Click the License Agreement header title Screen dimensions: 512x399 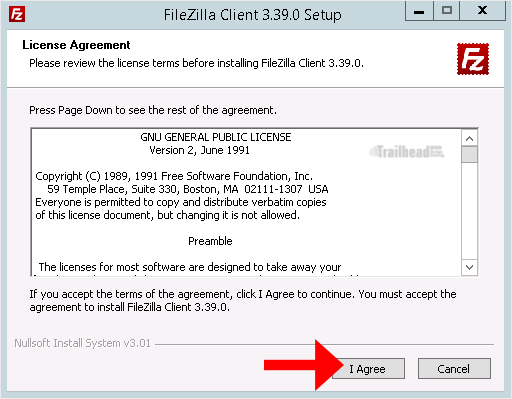(x=76, y=45)
